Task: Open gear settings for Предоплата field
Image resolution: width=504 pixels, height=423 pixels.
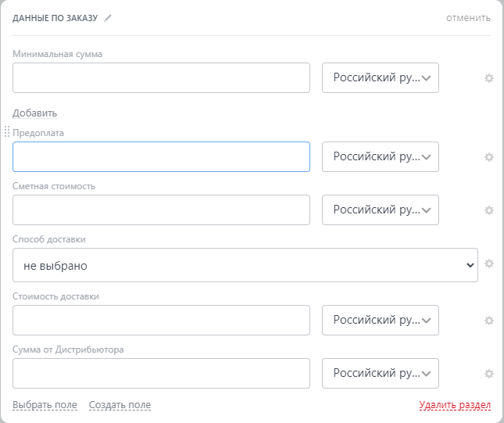Action: [489, 157]
